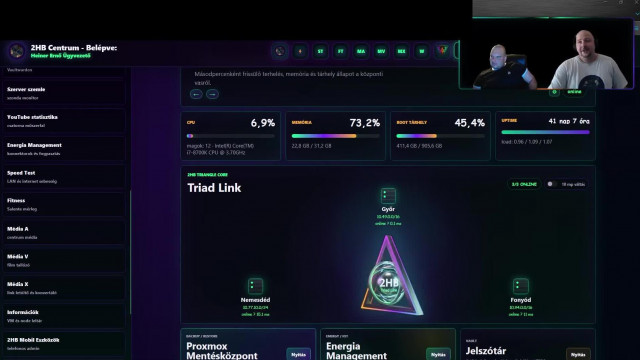Click the Root tárhely usage progress bar
Viewport: 640px width, 360px height.
[x=440, y=136]
